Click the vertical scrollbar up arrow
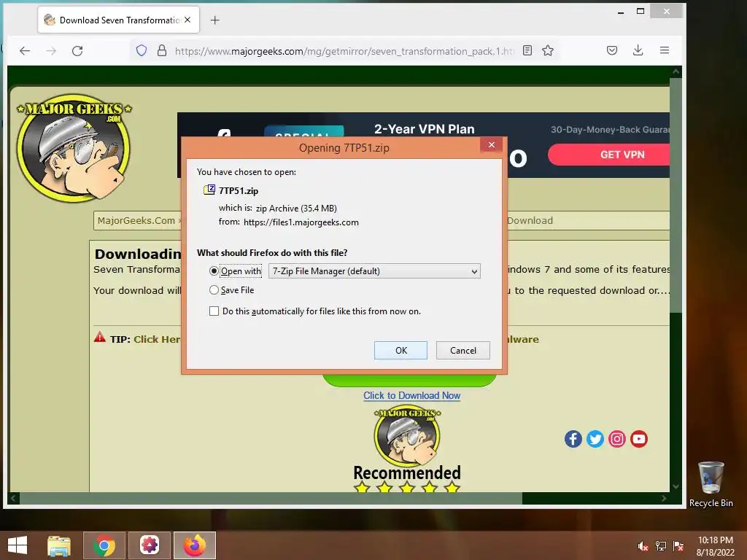 click(x=676, y=71)
